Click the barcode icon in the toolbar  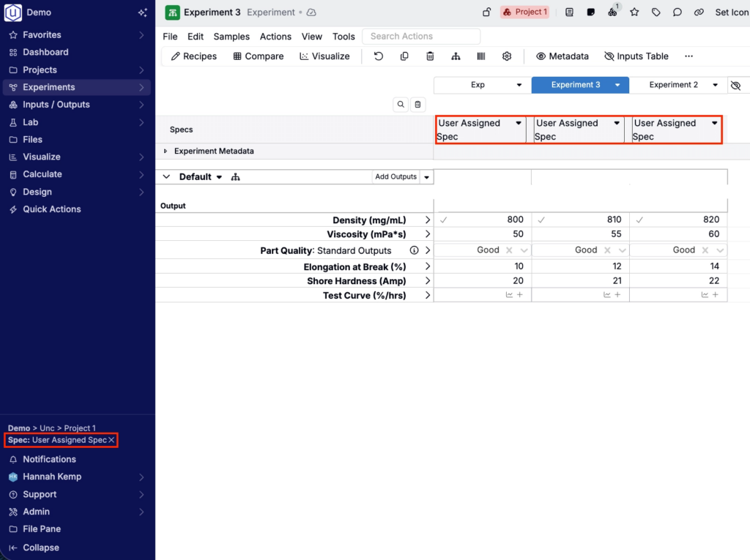481,56
